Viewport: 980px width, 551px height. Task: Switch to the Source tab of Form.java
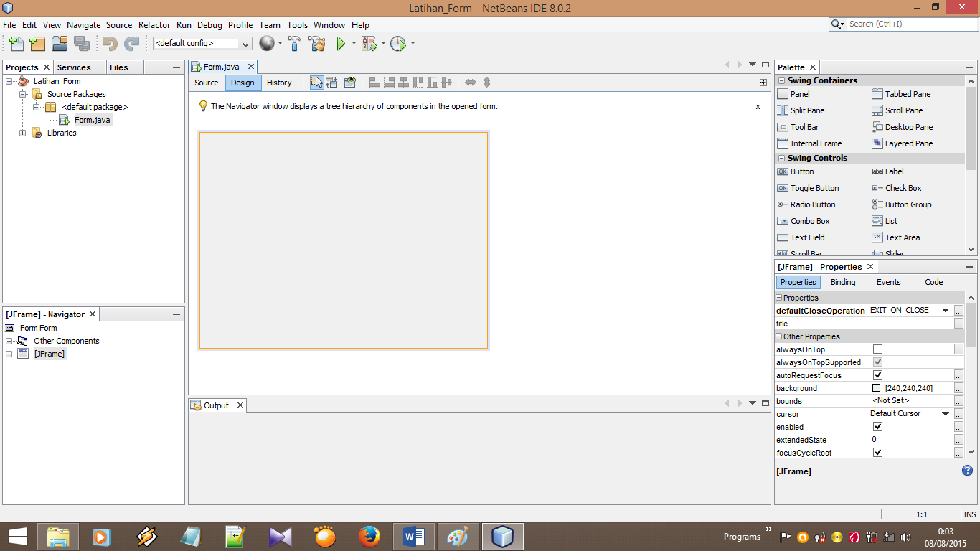point(206,82)
